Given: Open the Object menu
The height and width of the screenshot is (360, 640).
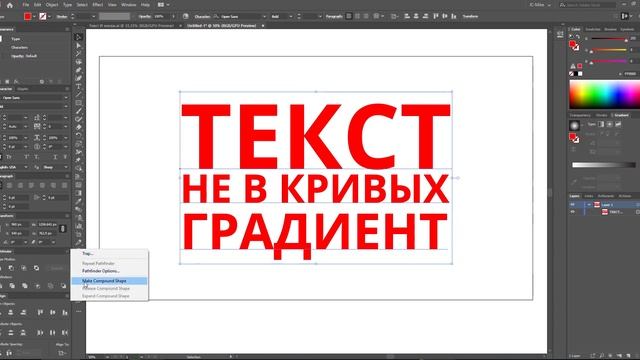Looking at the screenshot, I should (52, 5).
